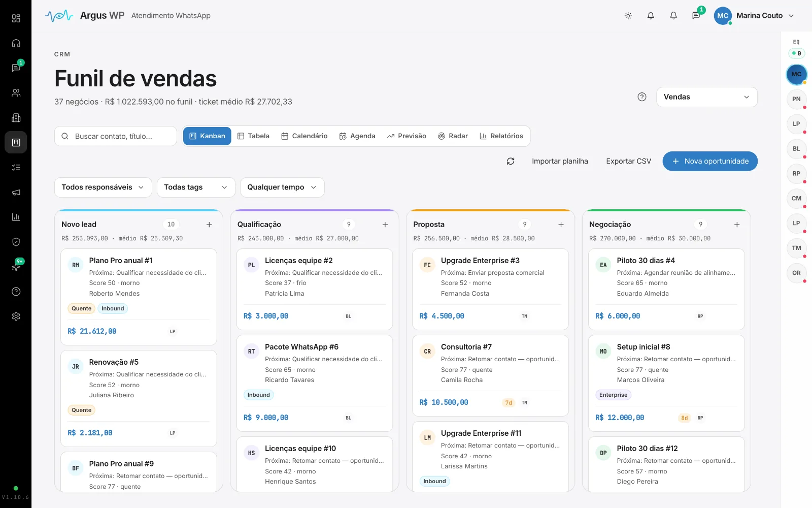Toggle the light theme sun icon
This screenshot has width=812, height=508.
[x=628, y=16]
